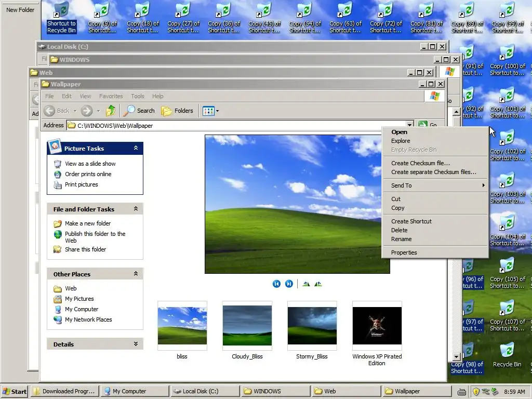532x399 pixels.
Task: Switch to My Computer taskbar button
Action: point(136,391)
